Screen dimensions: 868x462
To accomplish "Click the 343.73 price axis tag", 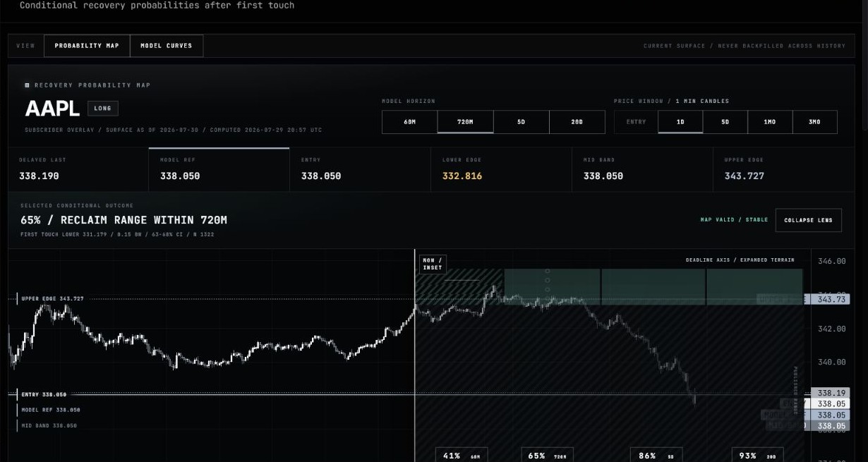I will [x=830, y=299].
